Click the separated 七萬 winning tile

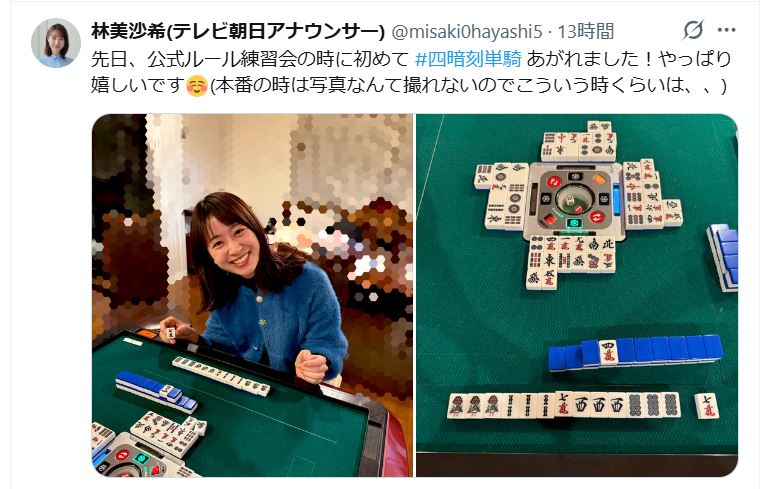point(707,406)
